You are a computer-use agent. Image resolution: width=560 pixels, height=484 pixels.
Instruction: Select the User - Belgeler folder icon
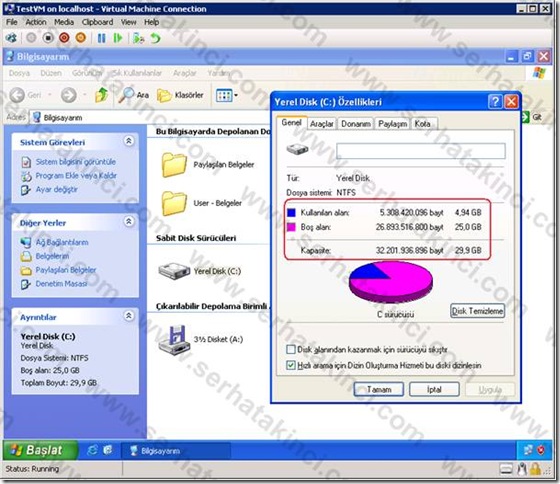tap(174, 203)
